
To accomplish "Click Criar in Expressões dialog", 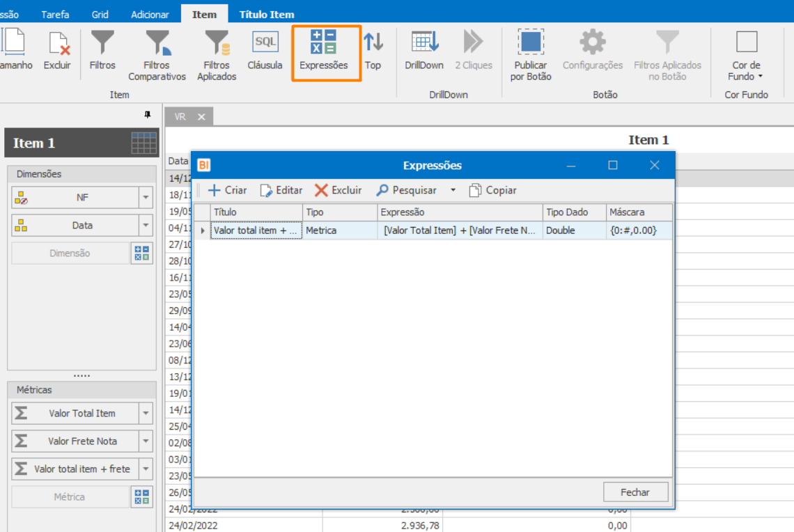I will coord(227,190).
